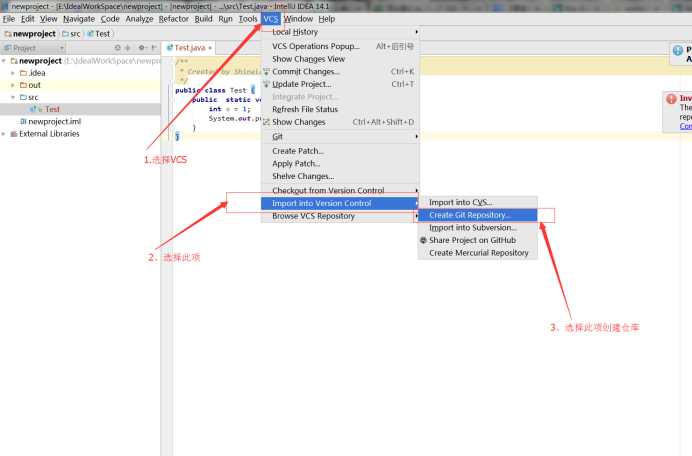Open Window menu

[x=298, y=19]
